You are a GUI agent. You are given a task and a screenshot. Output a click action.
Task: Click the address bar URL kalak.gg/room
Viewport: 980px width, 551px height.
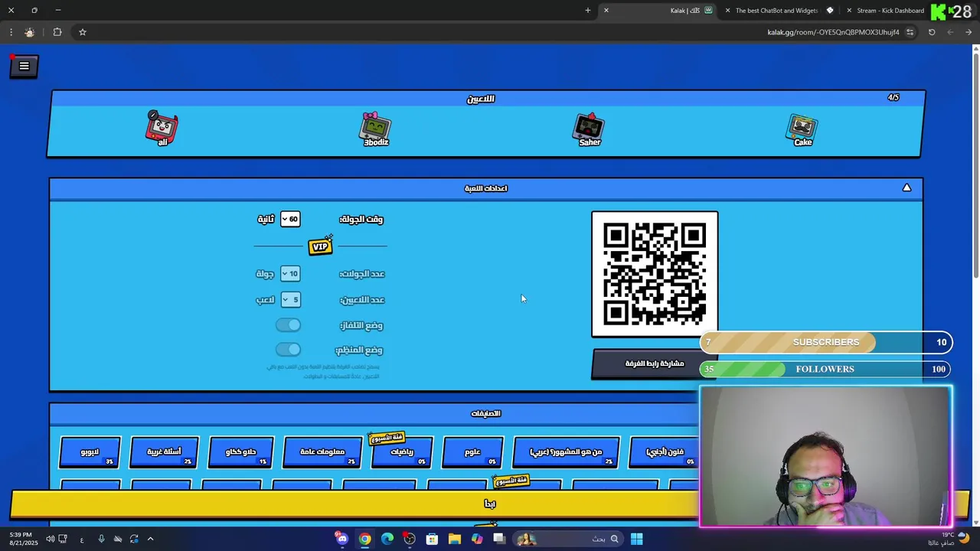(x=833, y=32)
